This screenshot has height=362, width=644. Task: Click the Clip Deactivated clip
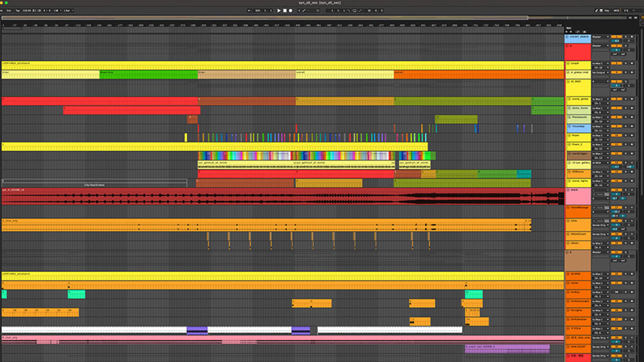94,185
